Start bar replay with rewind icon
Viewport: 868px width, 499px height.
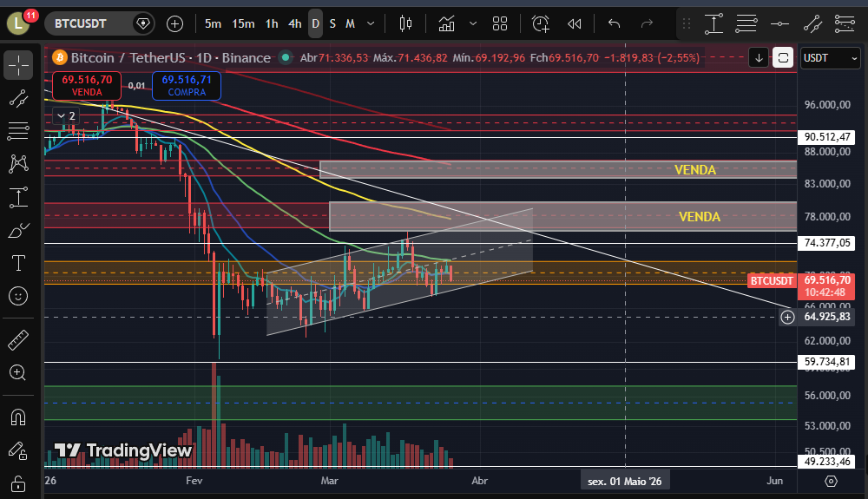tap(575, 23)
